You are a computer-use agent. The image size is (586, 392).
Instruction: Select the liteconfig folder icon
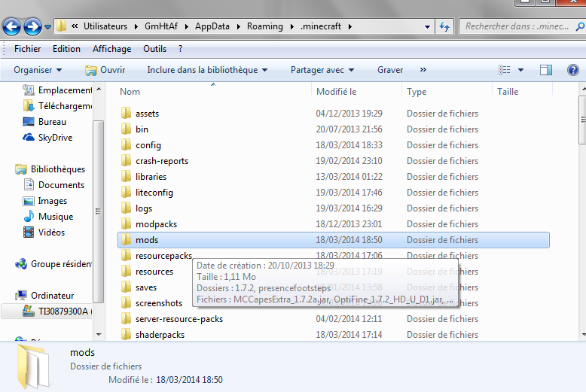click(x=127, y=193)
